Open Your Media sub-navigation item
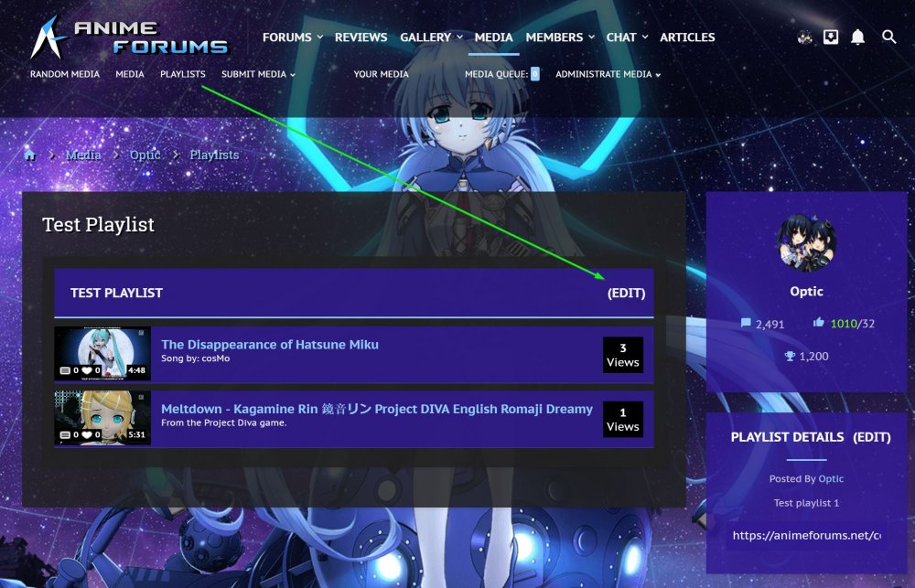The height and width of the screenshot is (588, 915). pyautogui.click(x=381, y=74)
